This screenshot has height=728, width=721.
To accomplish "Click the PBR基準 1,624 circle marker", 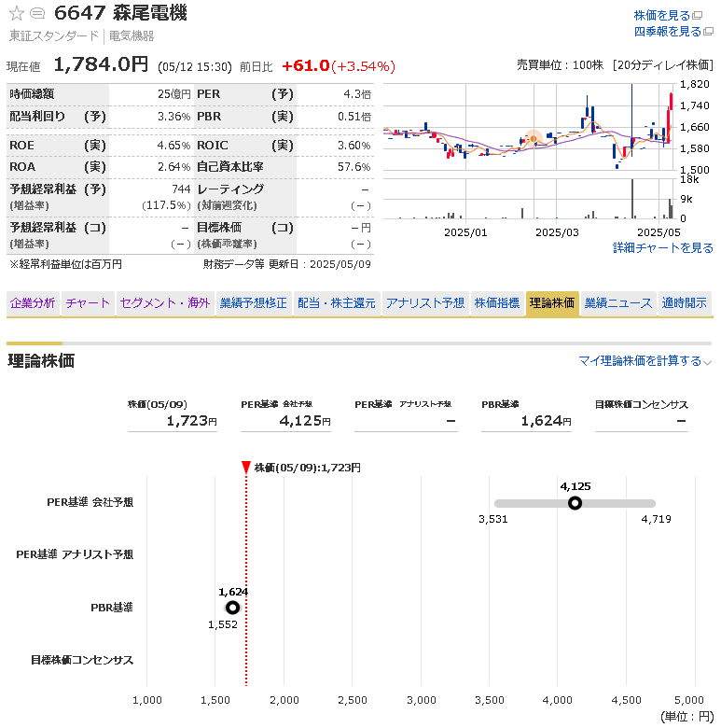I will click(232, 608).
